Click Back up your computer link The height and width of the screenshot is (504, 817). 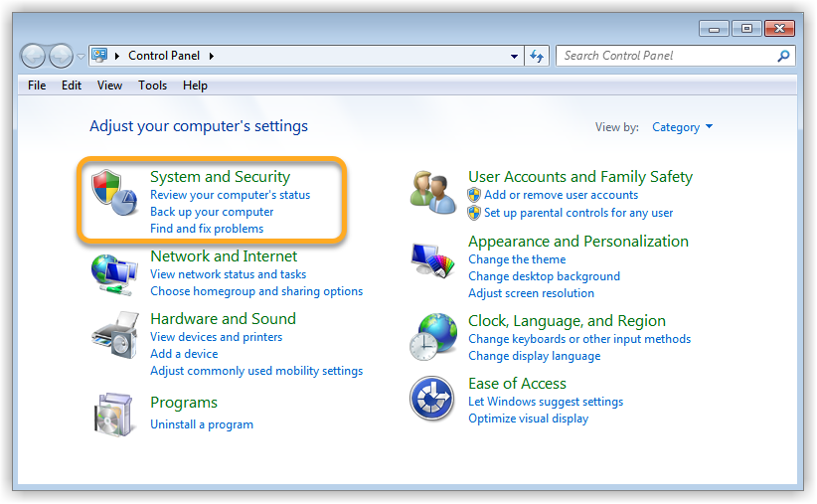pyautogui.click(x=212, y=212)
